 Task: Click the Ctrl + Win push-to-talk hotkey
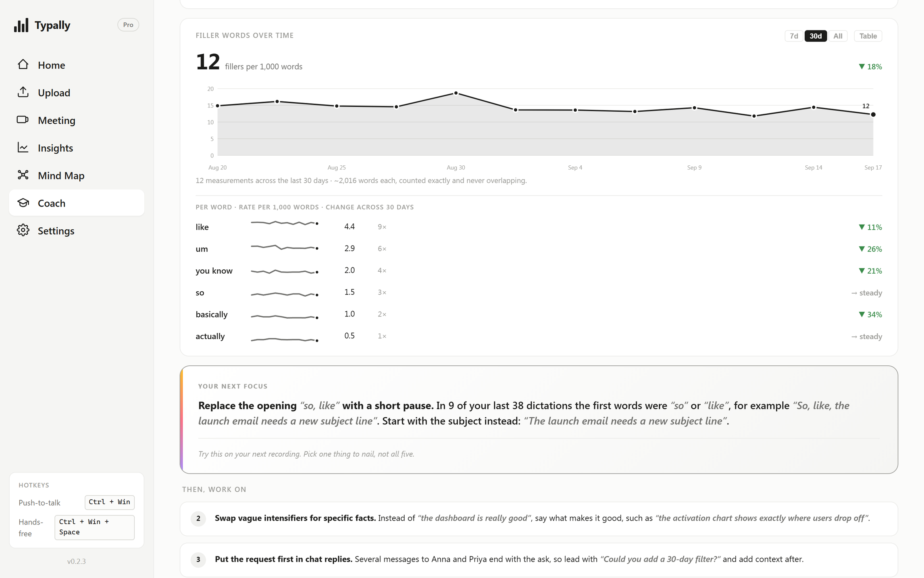[x=109, y=502]
